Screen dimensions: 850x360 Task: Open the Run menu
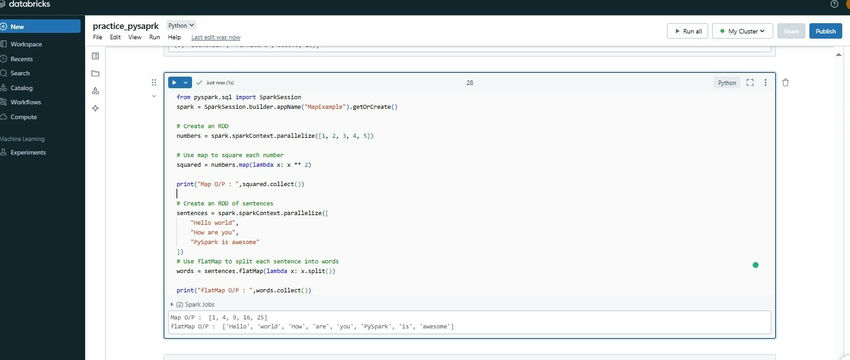pyautogui.click(x=154, y=37)
